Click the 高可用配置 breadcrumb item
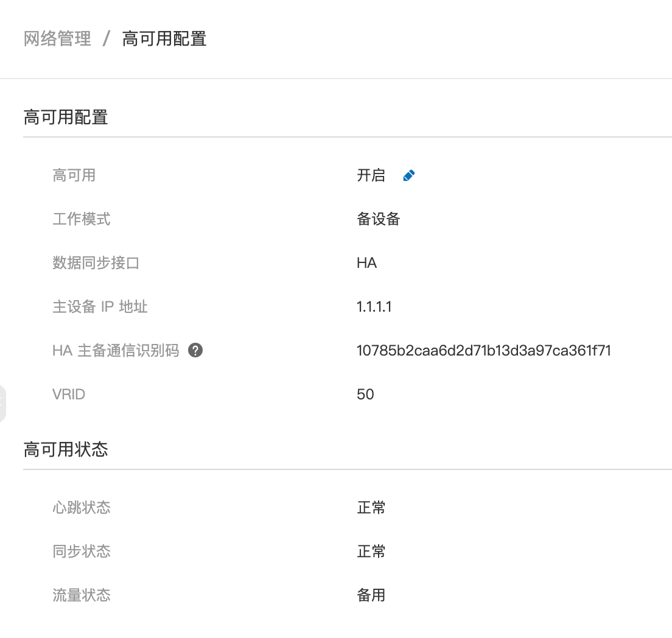Screen dimensions: 672x638 (x=164, y=39)
